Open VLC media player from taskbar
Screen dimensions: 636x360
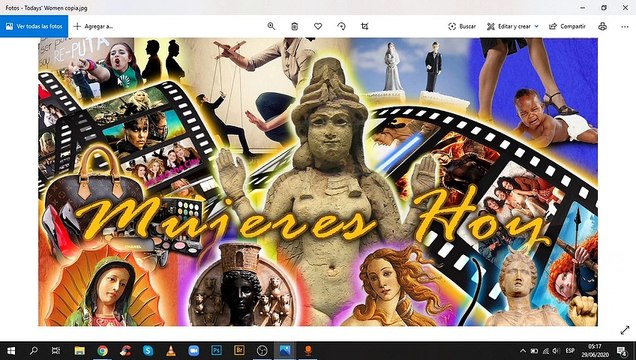(x=171, y=351)
